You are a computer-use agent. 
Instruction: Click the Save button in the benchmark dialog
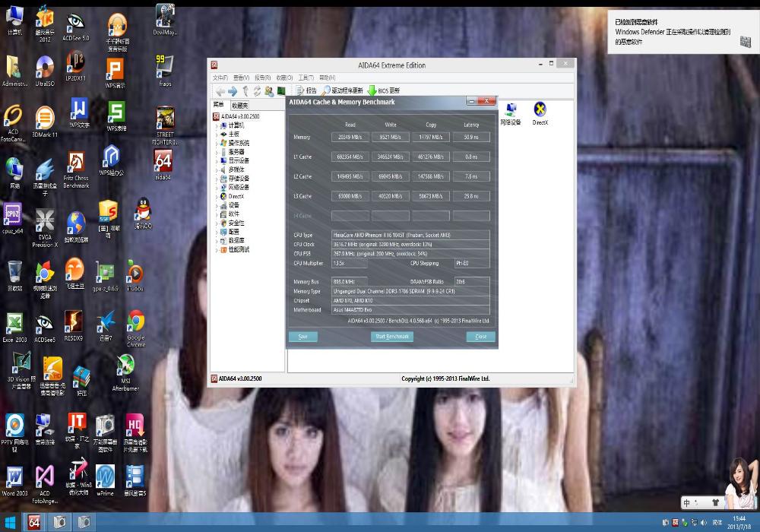(303, 336)
